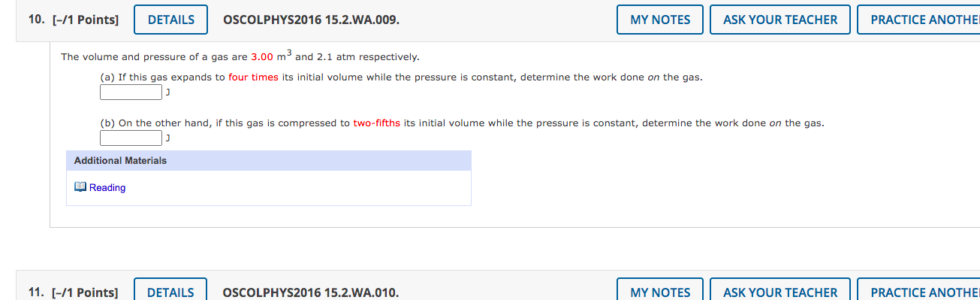Click the red 3.00 volume value
The height and width of the screenshot is (300, 980).
(262, 57)
